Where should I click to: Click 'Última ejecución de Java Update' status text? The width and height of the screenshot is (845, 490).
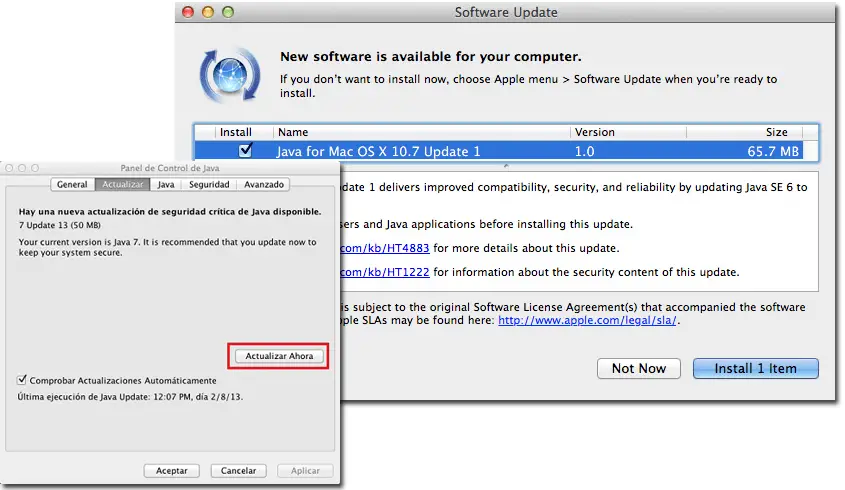click(x=130, y=397)
